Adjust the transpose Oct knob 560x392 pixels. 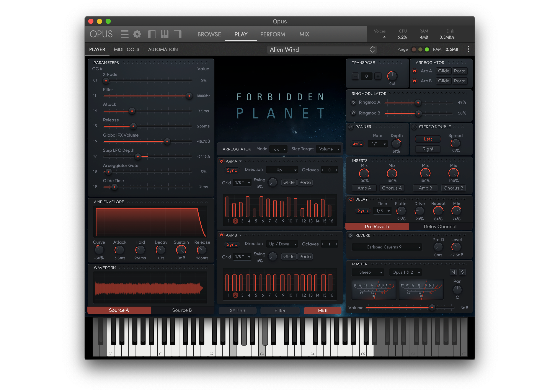(392, 76)
